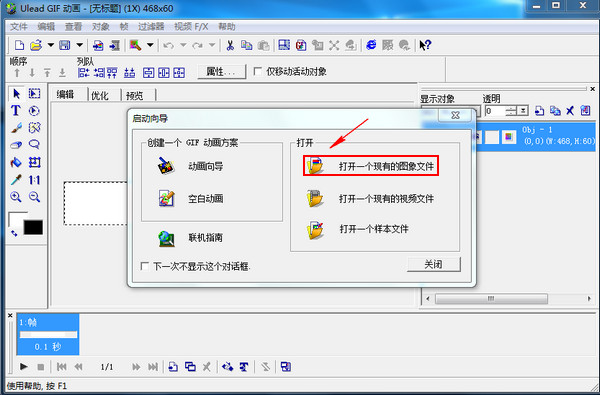Stop animation playback
This screenshot has height=395, width=600.
[x=41, y=367]
